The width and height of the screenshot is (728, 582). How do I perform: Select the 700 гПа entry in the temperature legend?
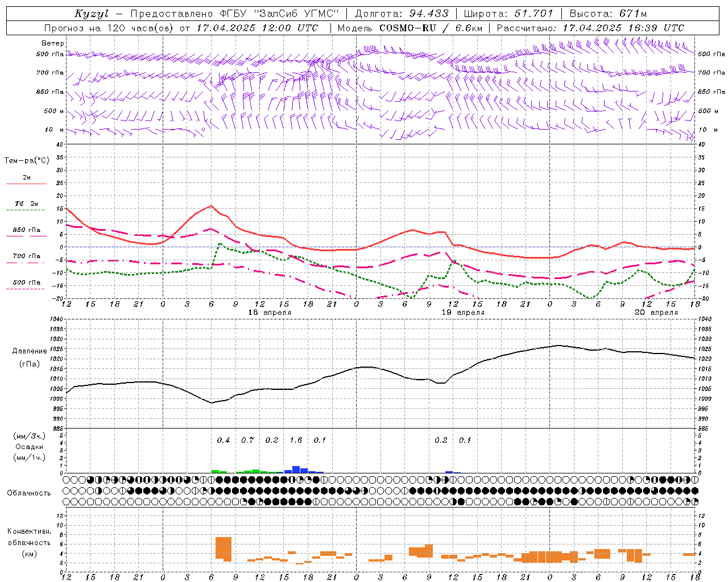(27, 256)
